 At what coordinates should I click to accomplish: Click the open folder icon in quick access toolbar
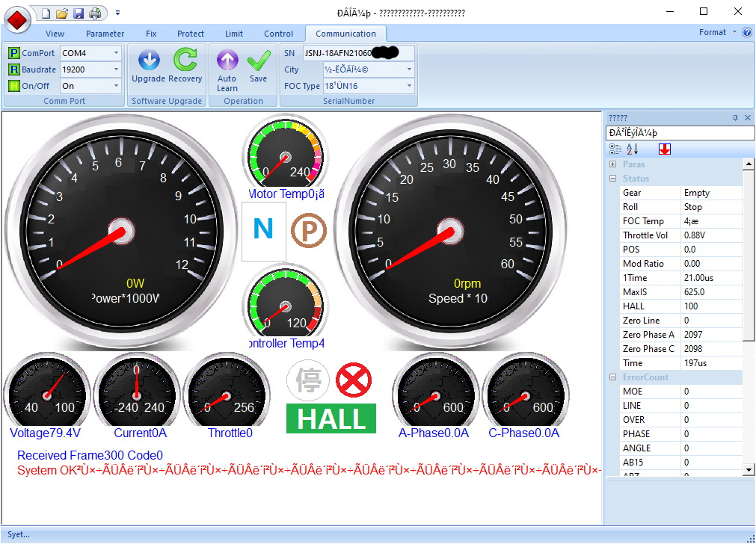point(62,13)
